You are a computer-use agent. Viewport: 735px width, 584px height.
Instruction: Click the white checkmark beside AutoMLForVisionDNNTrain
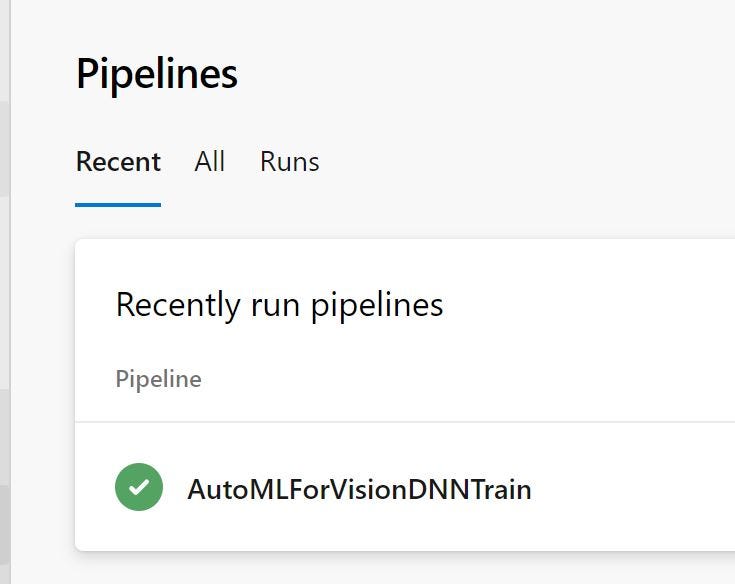pos(139,488)
